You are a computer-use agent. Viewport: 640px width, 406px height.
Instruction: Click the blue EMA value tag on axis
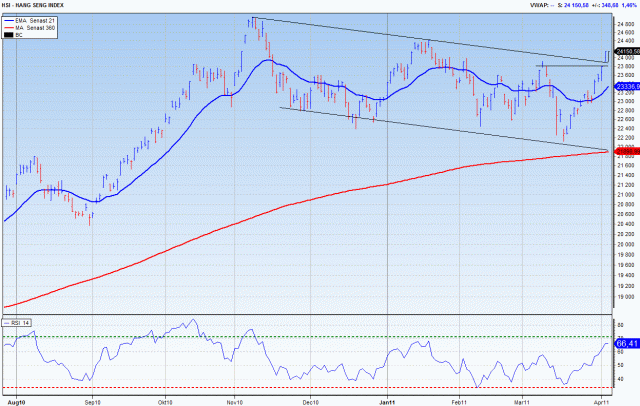[626, 87]
